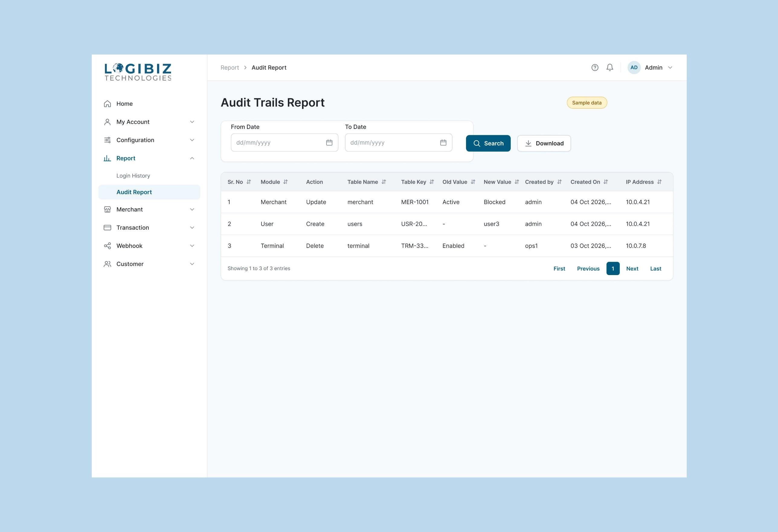
Task: Click the Report breadcrumb link
Action: click(230, 68)
